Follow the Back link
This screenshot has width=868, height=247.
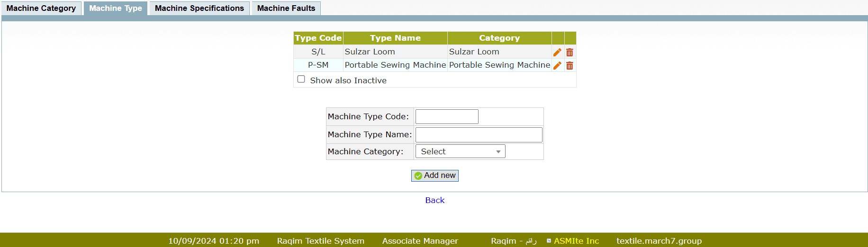click(434, 200)
